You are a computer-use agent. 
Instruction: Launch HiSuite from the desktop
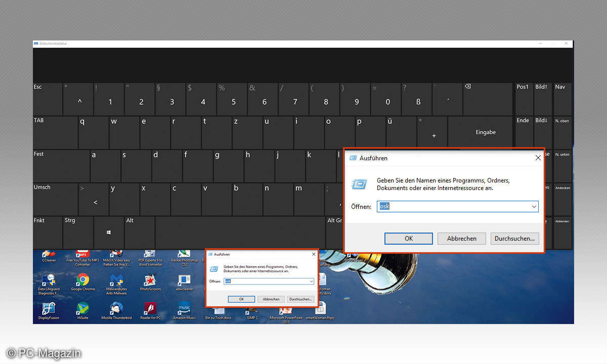(82, 308)
